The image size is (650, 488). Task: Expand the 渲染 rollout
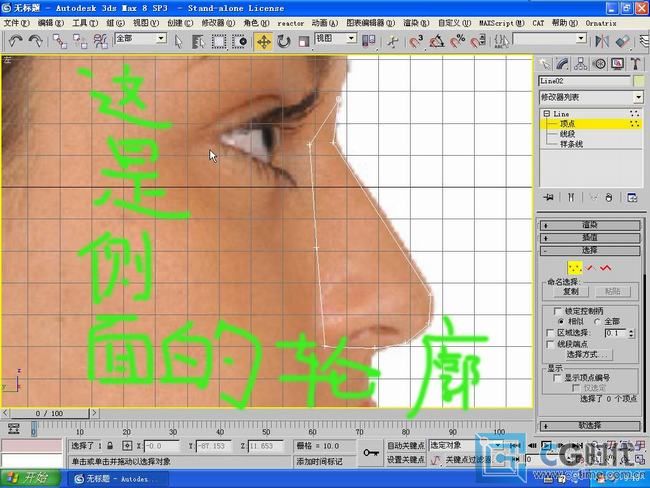[590, 225]
